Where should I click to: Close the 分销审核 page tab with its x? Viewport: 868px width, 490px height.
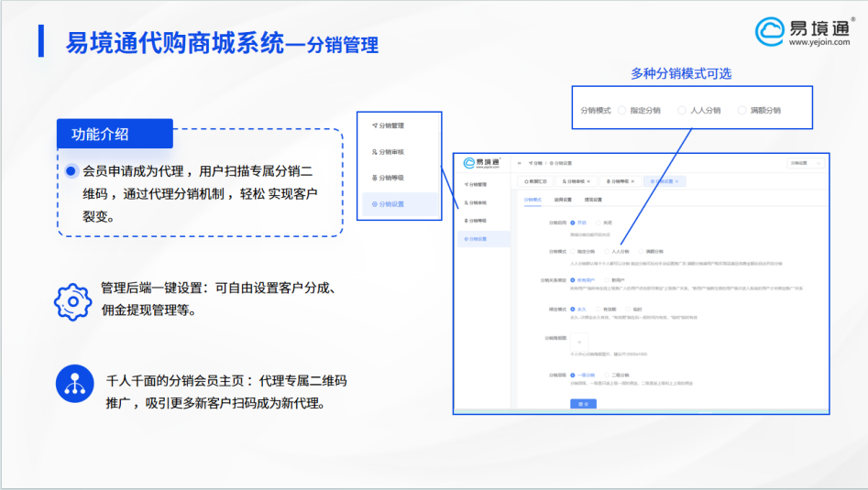click(x=588, y=181)
